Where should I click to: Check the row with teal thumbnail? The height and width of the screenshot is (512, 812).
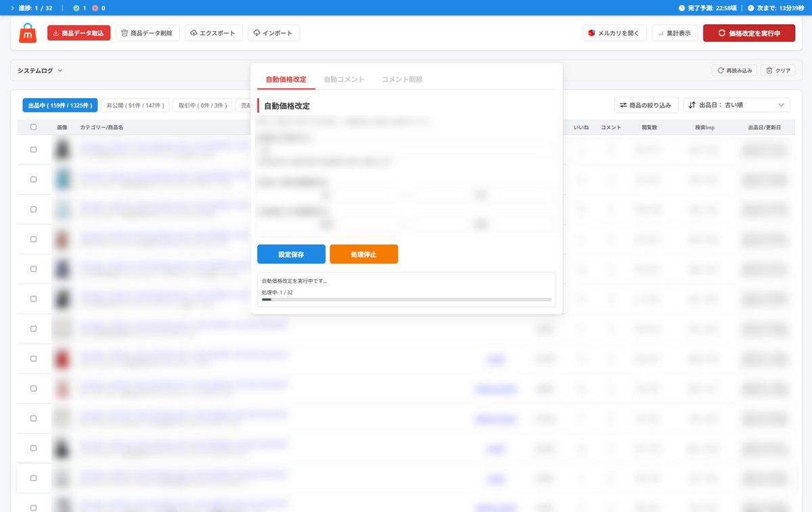[x=34, y=179]
